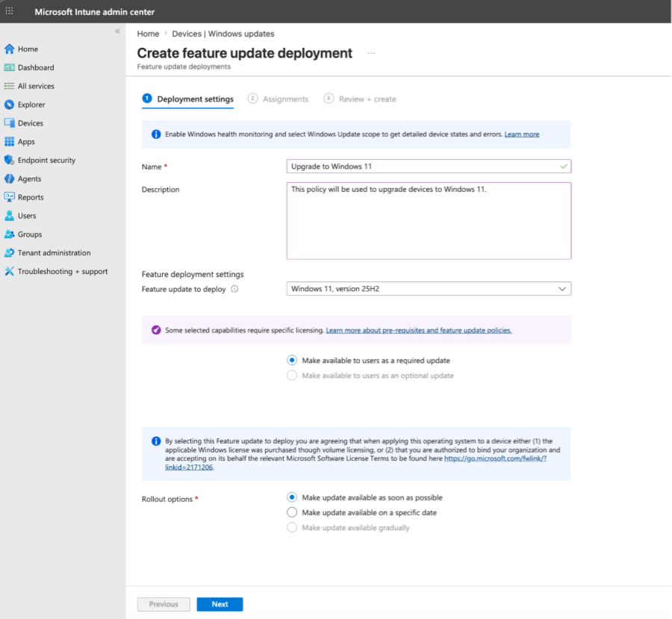Open the Dashboard menu item label
Screen dimensions: 672x619
(x=36, y=67)
